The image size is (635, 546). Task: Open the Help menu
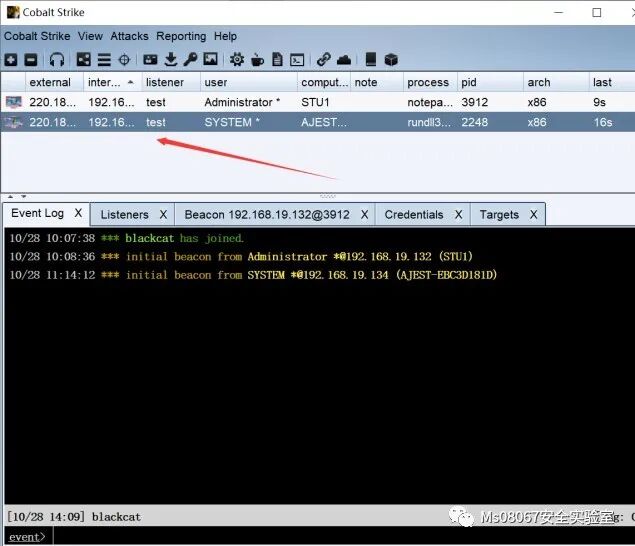click(x=225, y=36)
